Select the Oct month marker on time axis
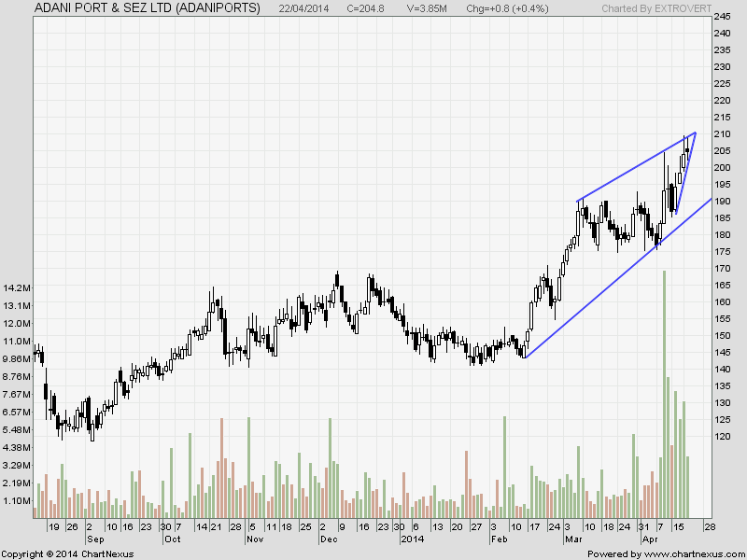Image resolution: width=747 pixels, height=560 pixels. (172, 539)
